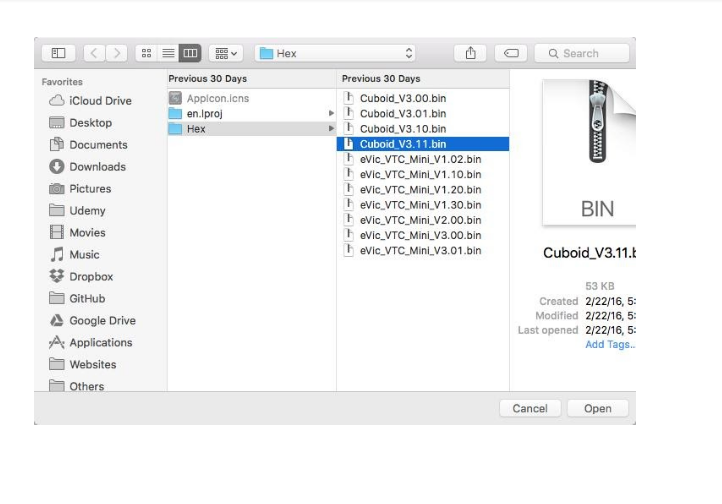Click the BIN file preview thumbnail
The image size is (722, 504).
click(589, 153)
